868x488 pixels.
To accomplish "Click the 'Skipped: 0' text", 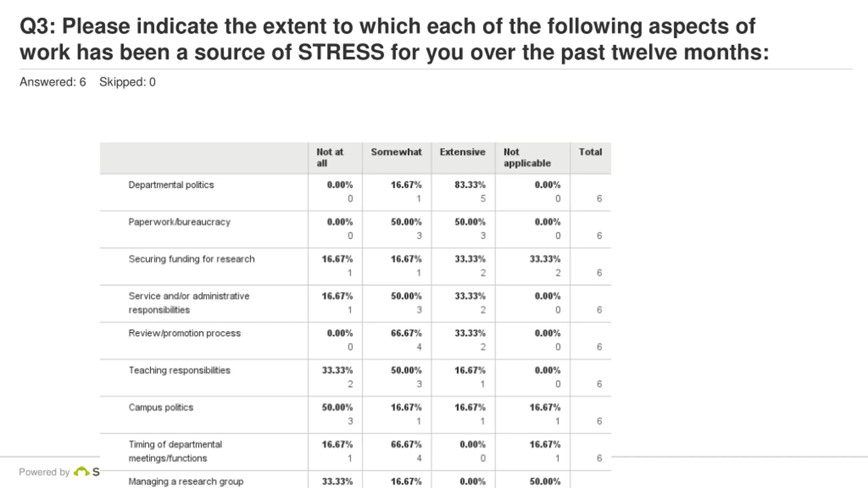I will pos(127,82).
